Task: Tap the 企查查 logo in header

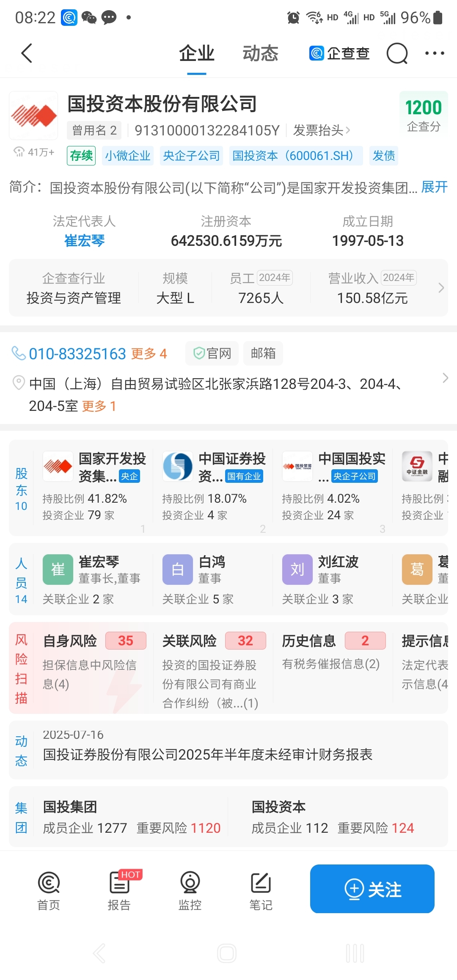Action: point(339,53)
